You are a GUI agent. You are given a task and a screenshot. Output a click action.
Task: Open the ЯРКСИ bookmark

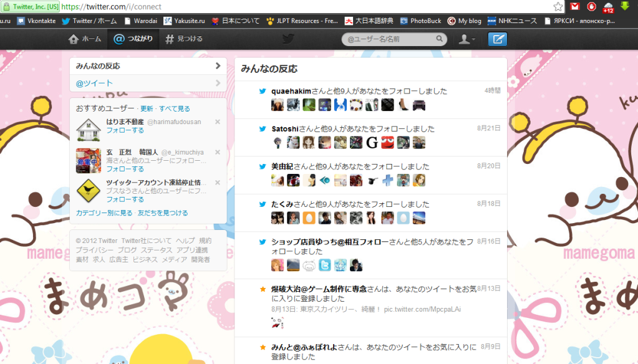click(579, 21)
